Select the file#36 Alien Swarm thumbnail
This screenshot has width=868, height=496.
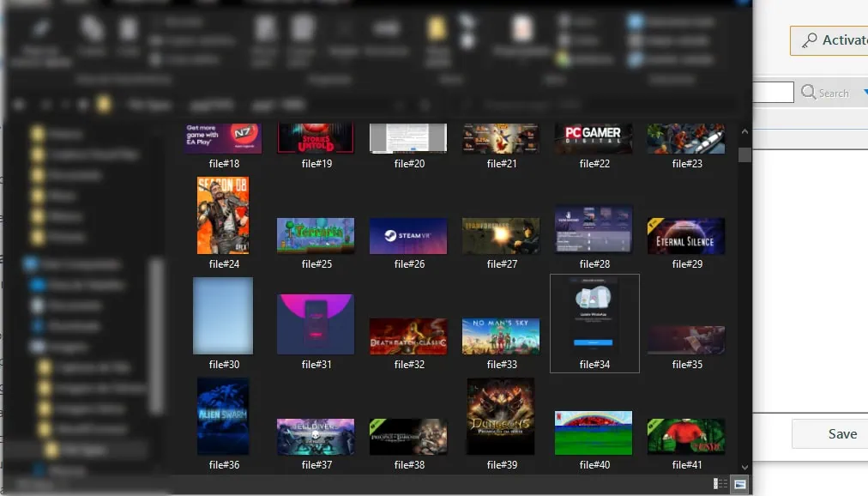[223, 416]
